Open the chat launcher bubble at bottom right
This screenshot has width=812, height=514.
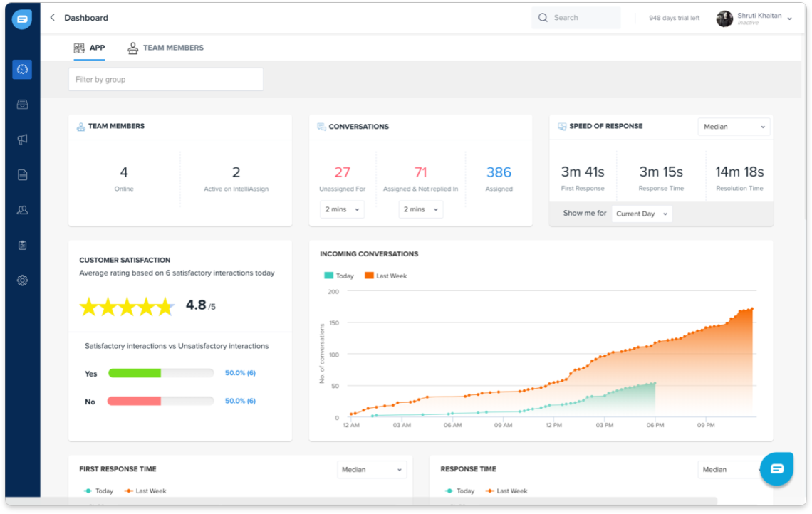pos(776,468)
